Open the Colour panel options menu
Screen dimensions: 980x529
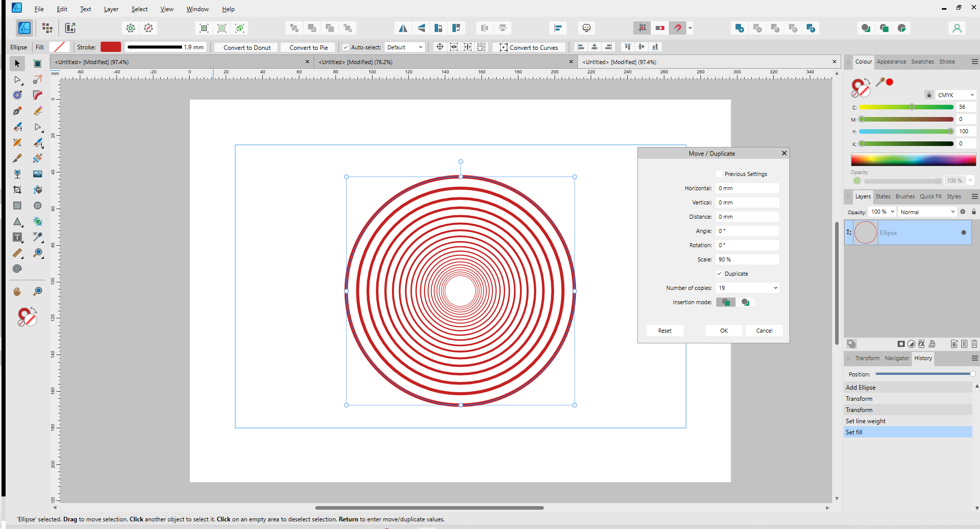pos(974,62)
